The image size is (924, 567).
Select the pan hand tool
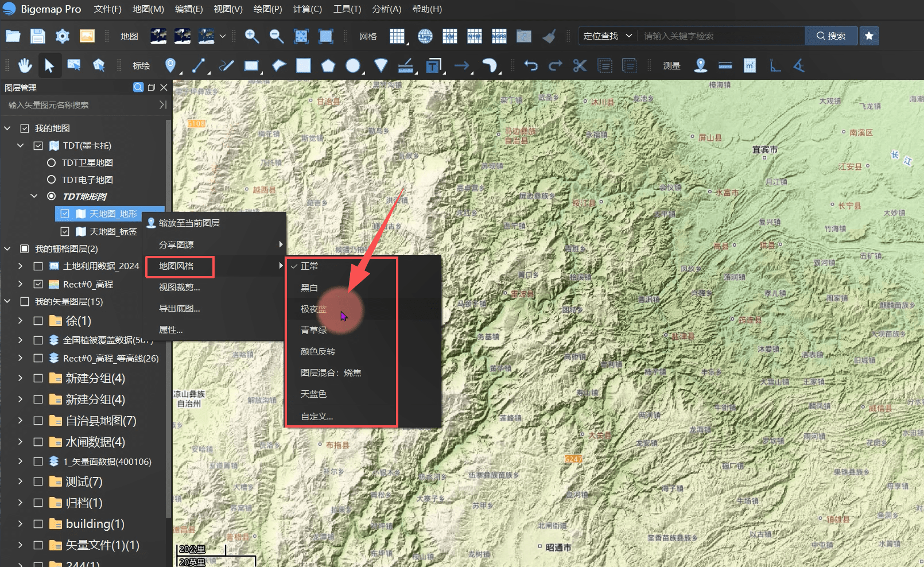coord(25,65)
